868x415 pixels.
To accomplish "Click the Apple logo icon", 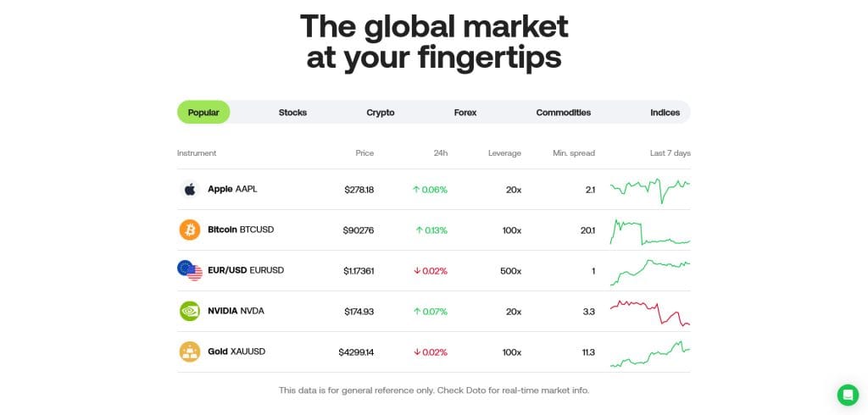I will tap(190, 189).
